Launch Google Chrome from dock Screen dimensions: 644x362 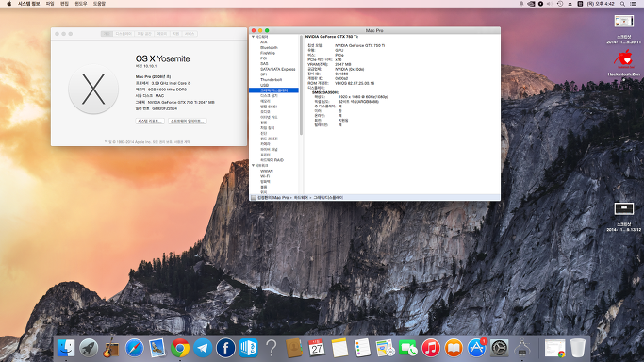click(x=180, y=348)
